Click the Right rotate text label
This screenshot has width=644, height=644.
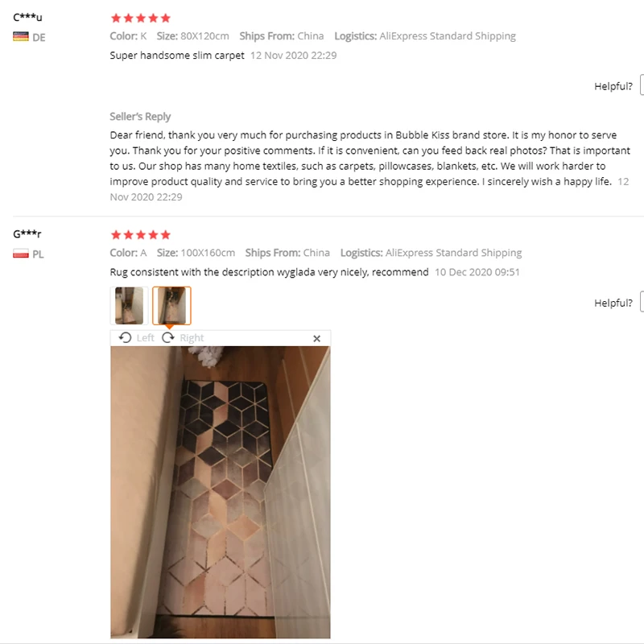click(x=192, y=337)
